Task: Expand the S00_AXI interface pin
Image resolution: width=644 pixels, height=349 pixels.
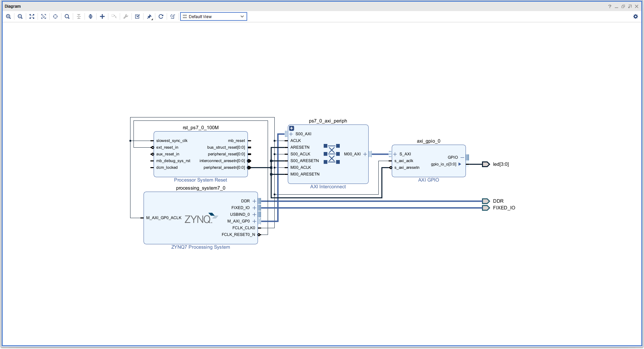Action: 291,134
